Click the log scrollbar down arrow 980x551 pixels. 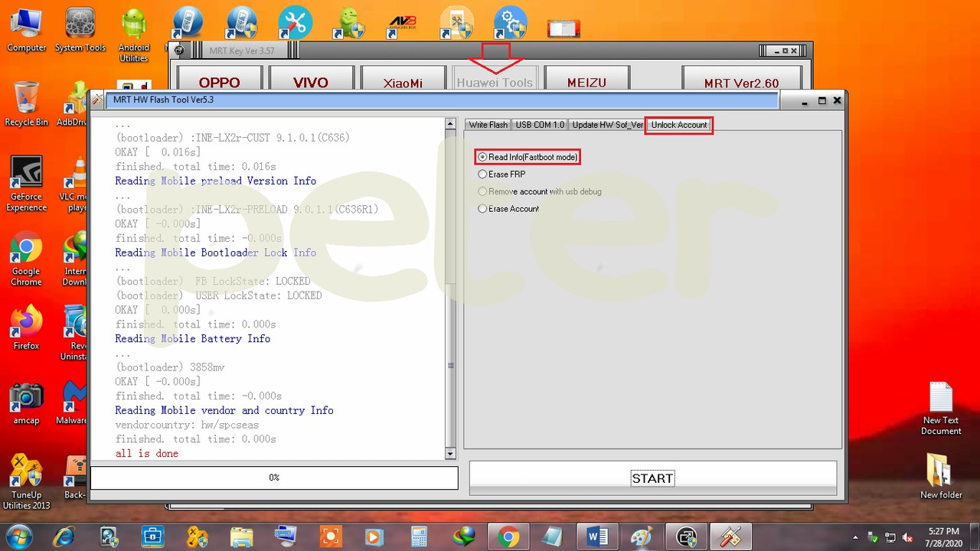(x=450, y=454)
